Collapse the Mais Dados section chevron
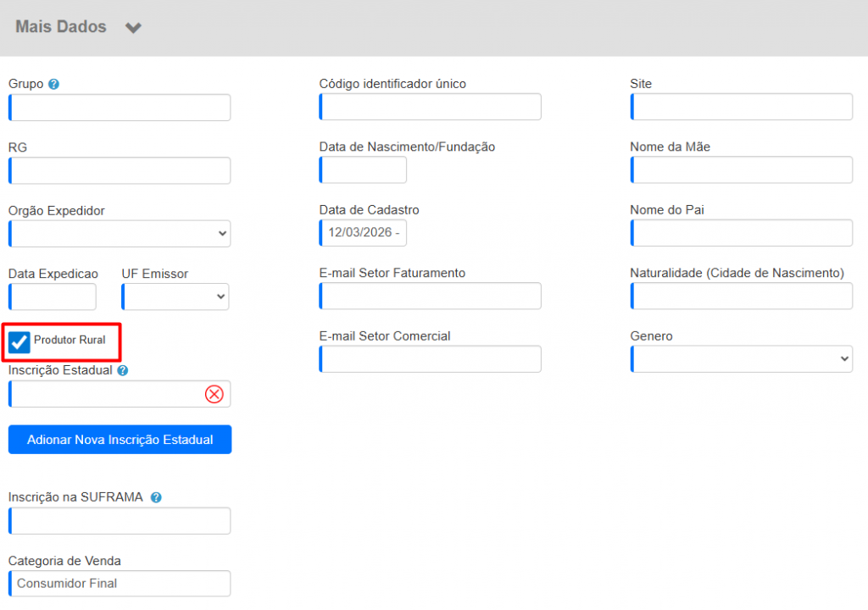Viewport: 868px width, 610px height. [133, 28]
